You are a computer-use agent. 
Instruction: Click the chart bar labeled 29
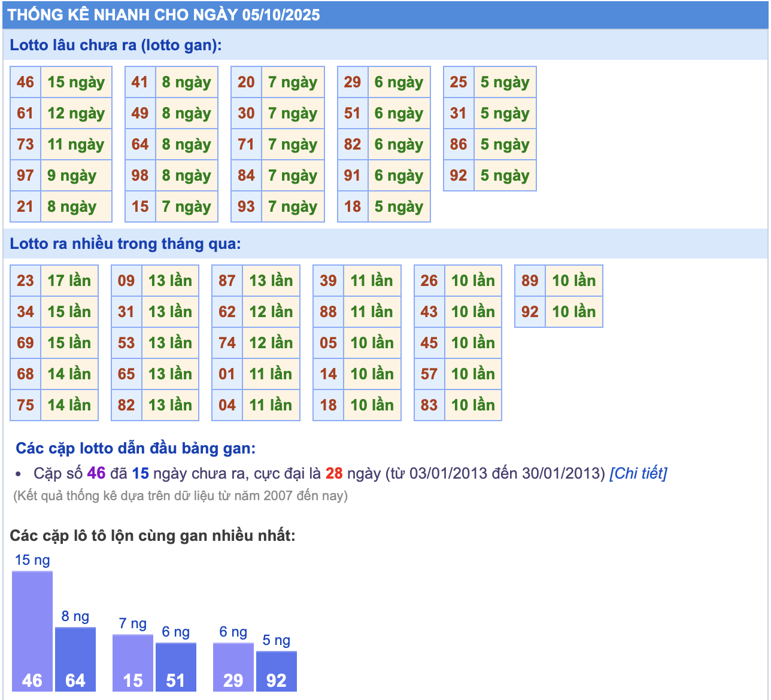(x=233, y=666)
